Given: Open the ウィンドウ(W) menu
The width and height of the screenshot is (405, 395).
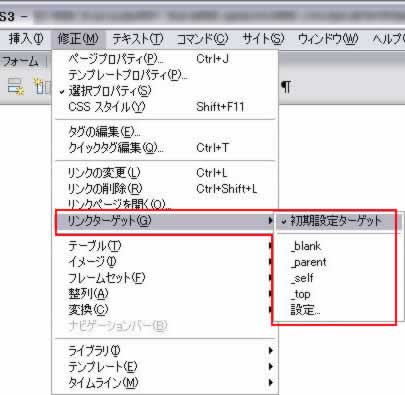Looking at the screenshot, I should point(328,39).
